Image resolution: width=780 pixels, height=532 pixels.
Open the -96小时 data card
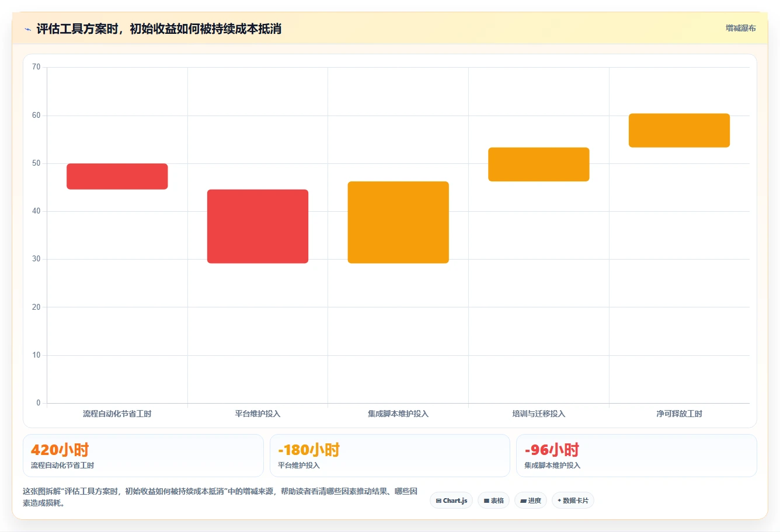tap(636, 456)
